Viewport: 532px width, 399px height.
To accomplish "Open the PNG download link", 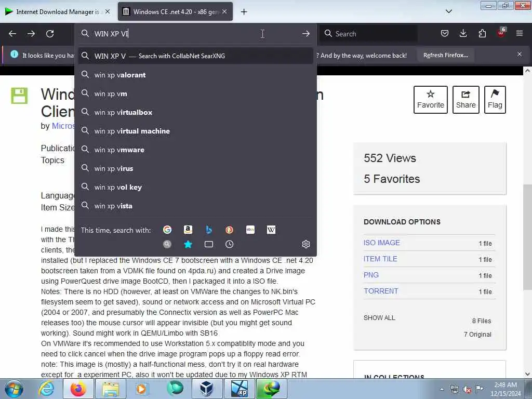I will (371, 275).
